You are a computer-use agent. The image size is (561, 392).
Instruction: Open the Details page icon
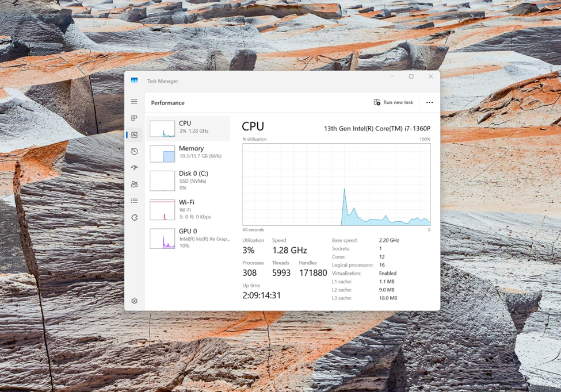[x=134, y=201]
